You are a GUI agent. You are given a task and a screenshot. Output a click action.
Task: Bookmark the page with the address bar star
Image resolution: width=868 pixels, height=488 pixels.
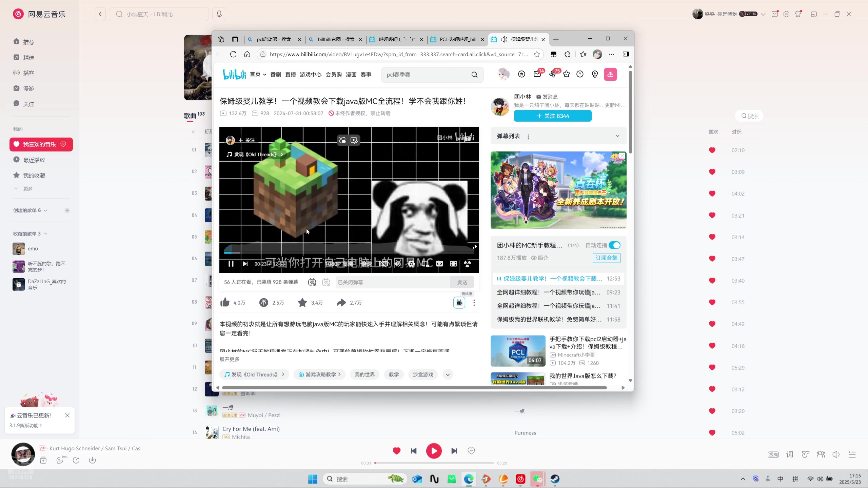(x=537, y=54)
